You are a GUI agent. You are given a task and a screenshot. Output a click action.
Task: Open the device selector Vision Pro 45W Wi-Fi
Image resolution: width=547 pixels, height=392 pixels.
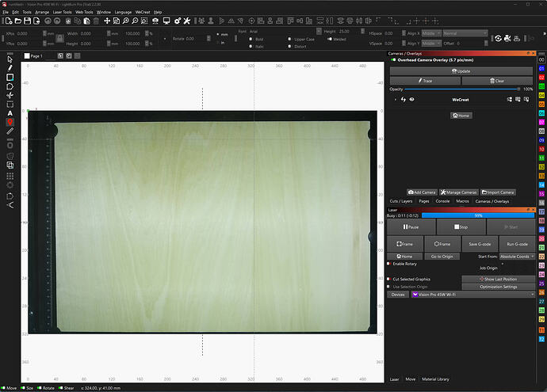click(x=473, y=295)
